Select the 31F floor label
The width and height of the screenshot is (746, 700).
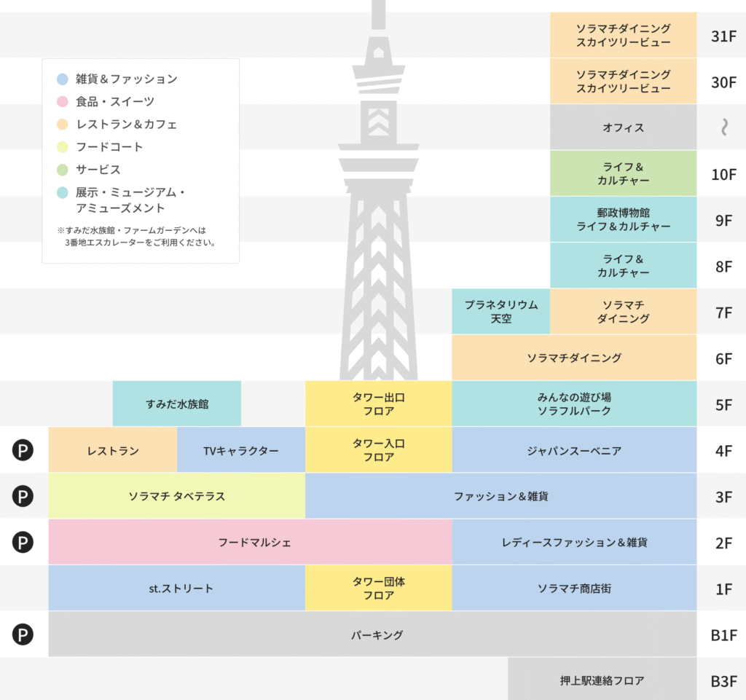(723, 36)
